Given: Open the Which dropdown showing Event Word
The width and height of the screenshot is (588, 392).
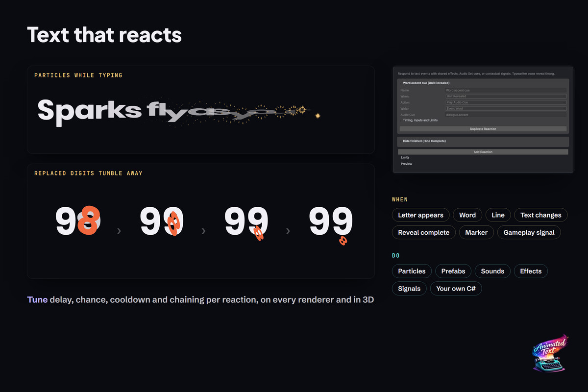Looking at the screenshot, I should (506, 109).
